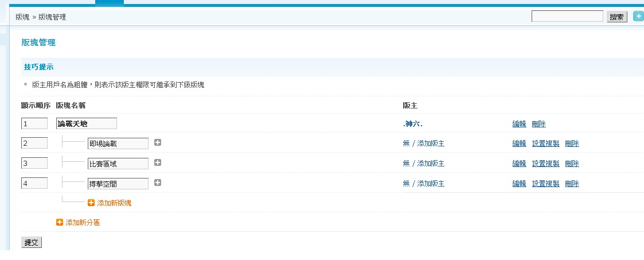This screenshot has width=644, height=260.
Task: Click 添加新分區 link text
Action: (83, 223)
